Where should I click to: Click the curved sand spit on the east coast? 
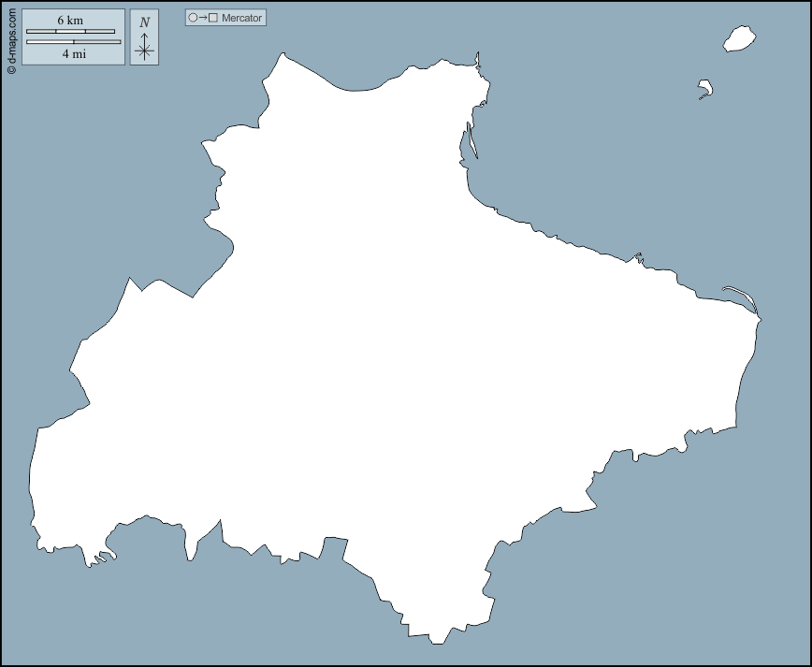[741, 296]
